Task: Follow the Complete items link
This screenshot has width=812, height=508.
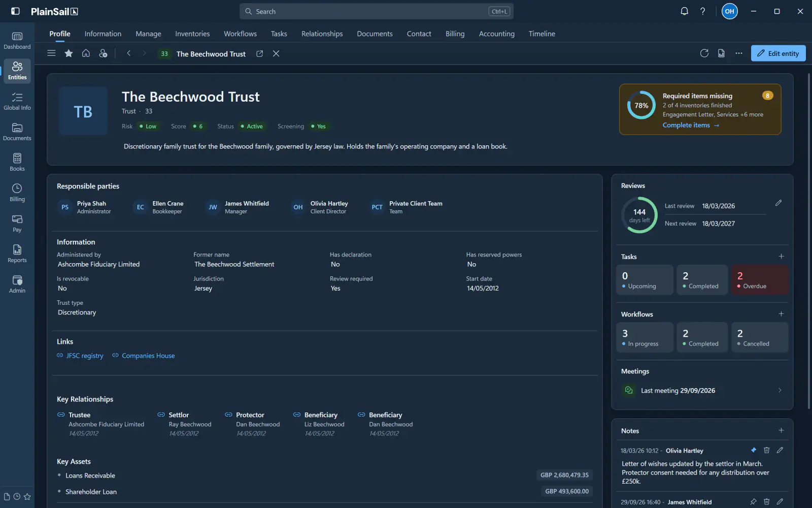Action: [x=691, y=125]
